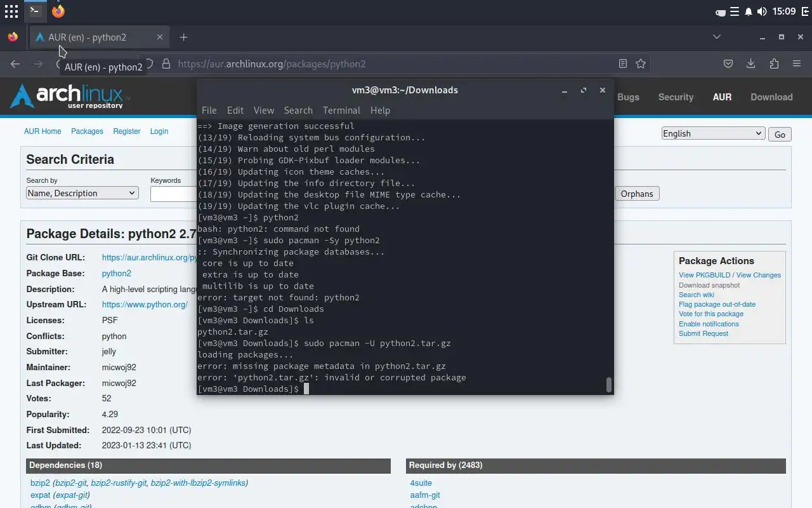The image size is (812, 508).
Task: Open the English language dropdown
Action: click(712, 133)
